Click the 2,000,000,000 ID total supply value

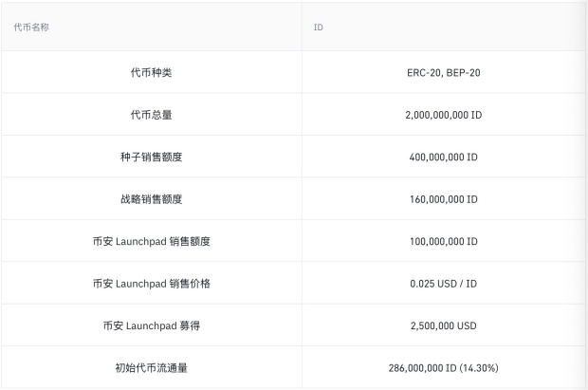pyautogui.click(x=444, y=115)
